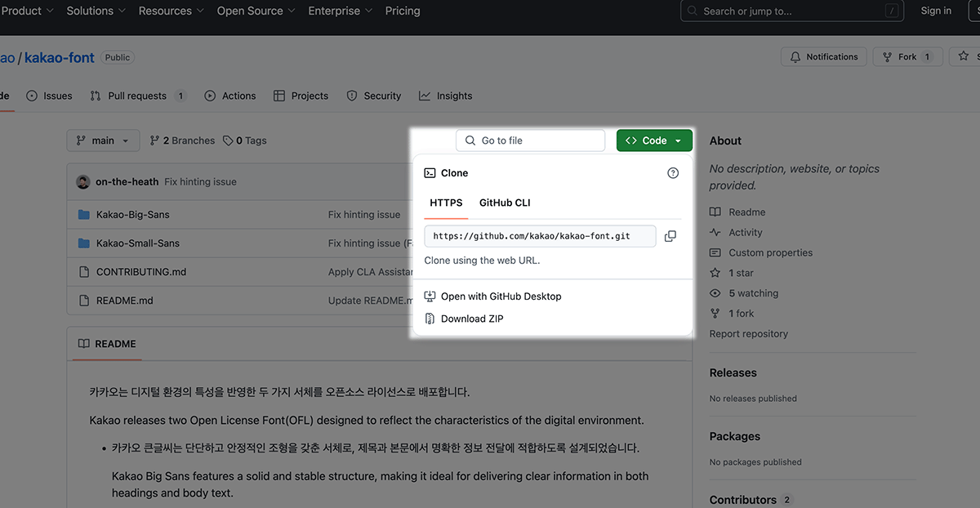
Task: Click the Pricing link in the header
Action: tap(403, 11)
